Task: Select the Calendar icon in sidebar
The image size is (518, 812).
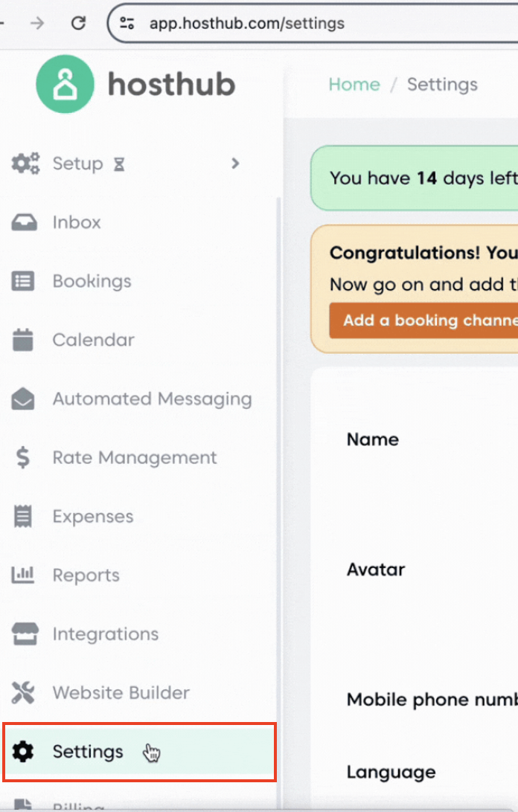Action: 24,340
